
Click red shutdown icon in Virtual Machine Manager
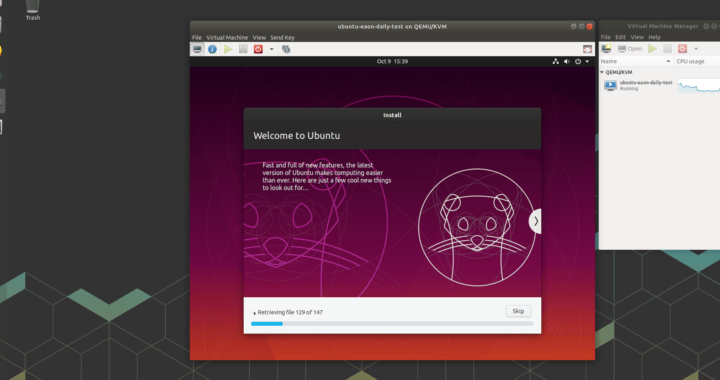pos(682,49)
